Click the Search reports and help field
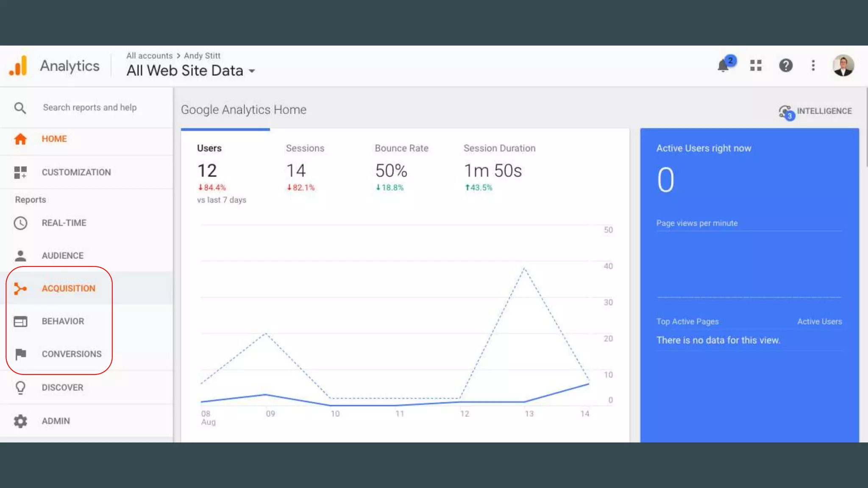Screen dimensions: 868x488 90,108
